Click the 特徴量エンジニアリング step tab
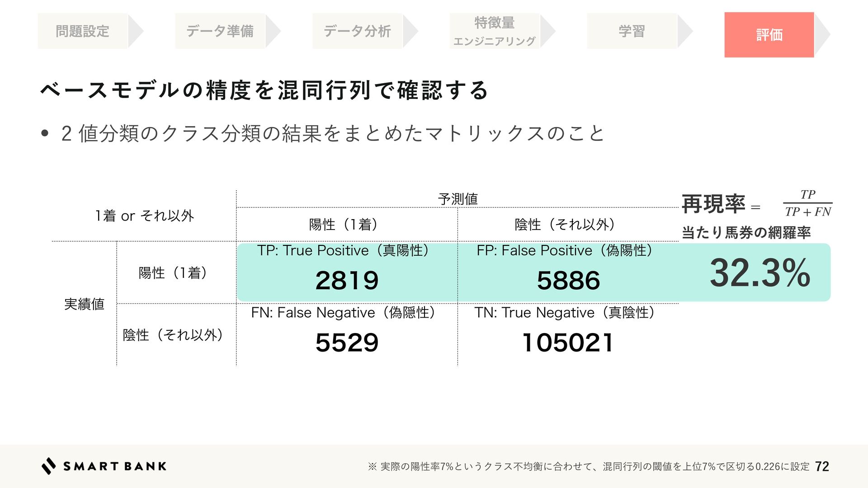Image resolution: width=868 pixels, height=488 pixels. pyautogui.click(x=494, y=31)
